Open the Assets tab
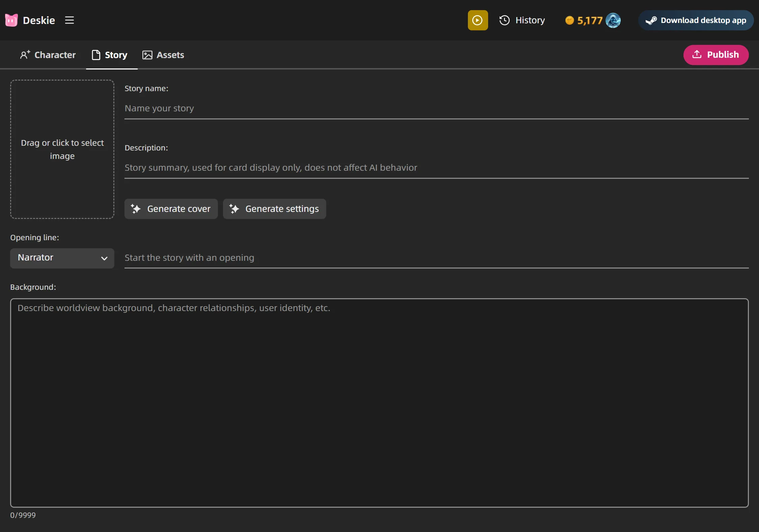 pyautogui.click(x=163, y=55)
